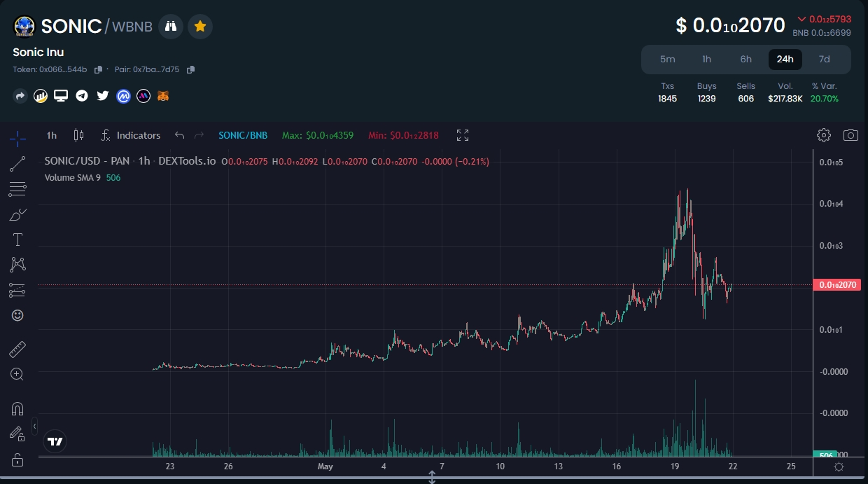Take chart snapshot with camera icon

tap(850, 135)
